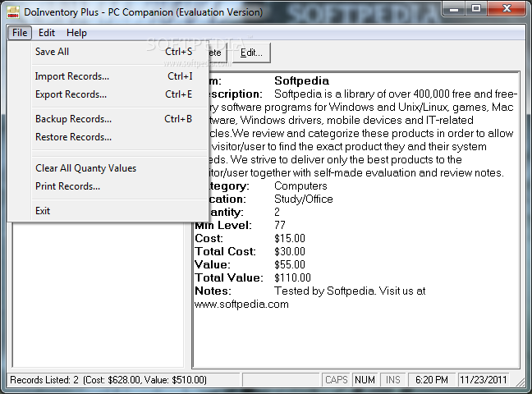
Task: Open the Edit menu
Action: 47,33
